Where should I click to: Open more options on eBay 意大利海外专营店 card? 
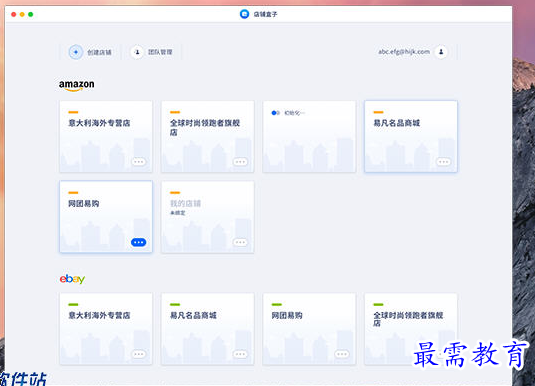[139, 354]
